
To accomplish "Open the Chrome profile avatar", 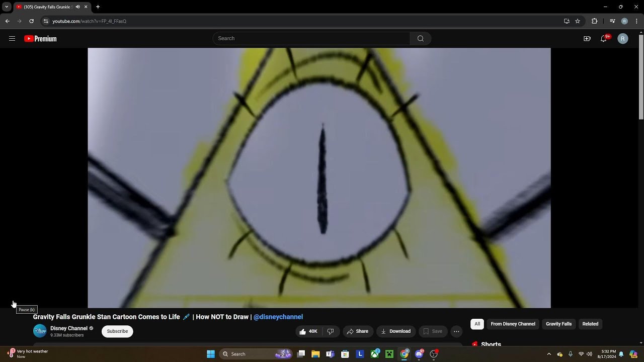I will [624, 21].
